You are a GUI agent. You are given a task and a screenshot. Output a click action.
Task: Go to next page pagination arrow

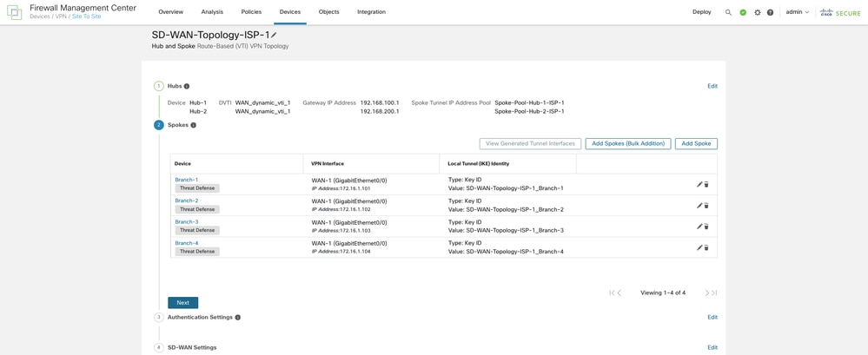[707, 293]
